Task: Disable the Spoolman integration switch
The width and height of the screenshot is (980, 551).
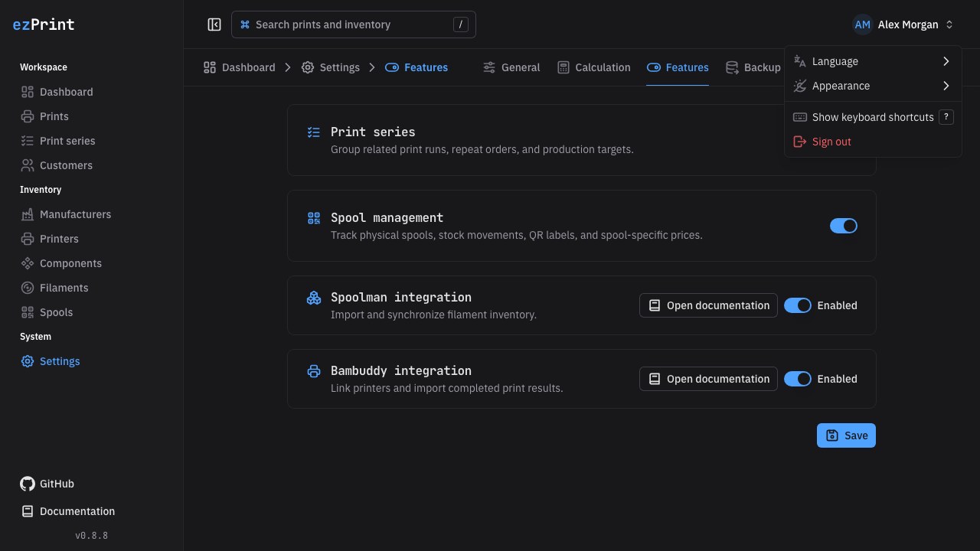Action: [x=798, y=305]
